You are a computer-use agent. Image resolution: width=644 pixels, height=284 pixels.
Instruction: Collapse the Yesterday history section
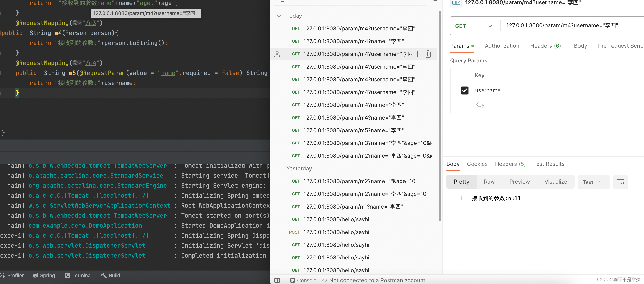coord(279,169)
